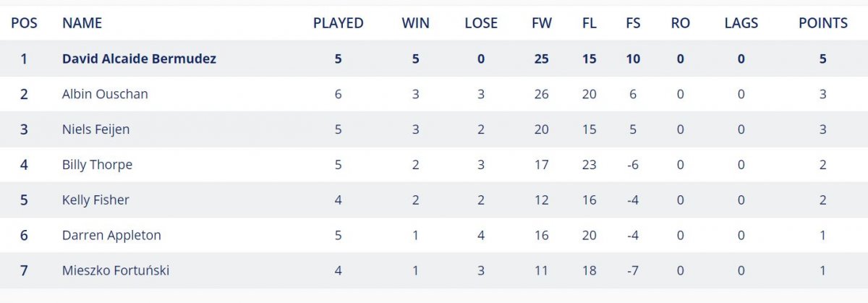Select Mieszko Fortuński's name

[x=116, y=270]
